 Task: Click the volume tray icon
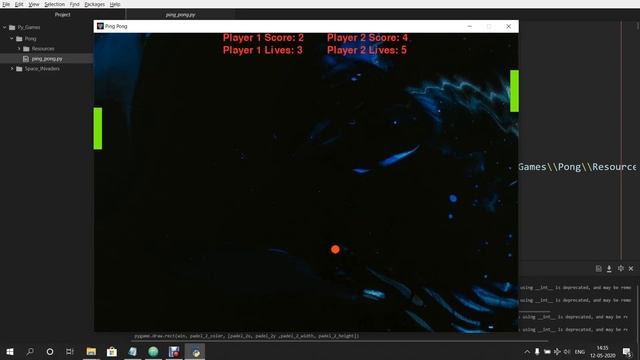(x=567, y=351)
